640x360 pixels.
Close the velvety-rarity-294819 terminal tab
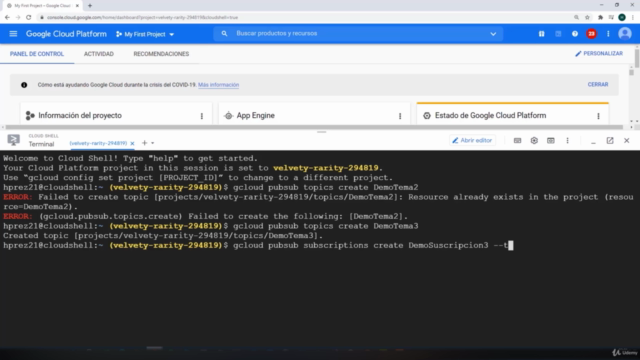click(x=132, y=143)
